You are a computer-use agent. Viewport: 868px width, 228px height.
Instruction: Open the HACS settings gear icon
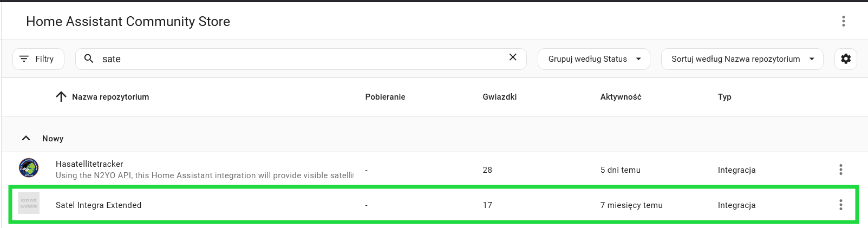(846, 59)
